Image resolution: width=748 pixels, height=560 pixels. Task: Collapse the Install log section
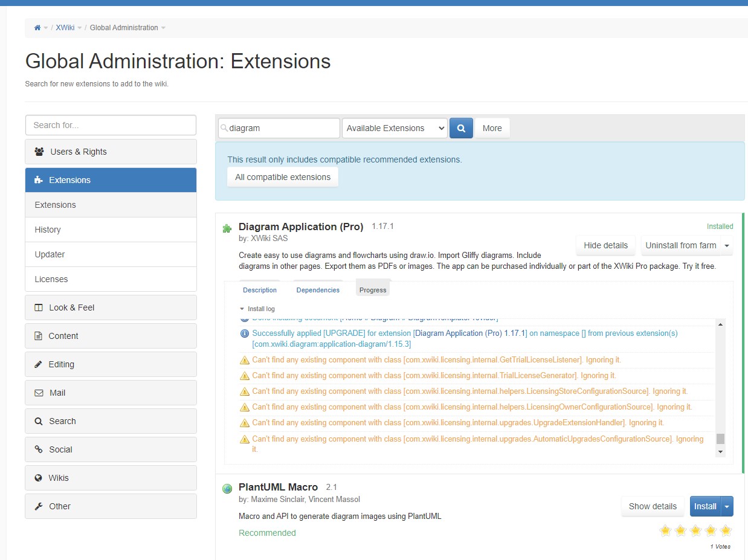(257, 309)
